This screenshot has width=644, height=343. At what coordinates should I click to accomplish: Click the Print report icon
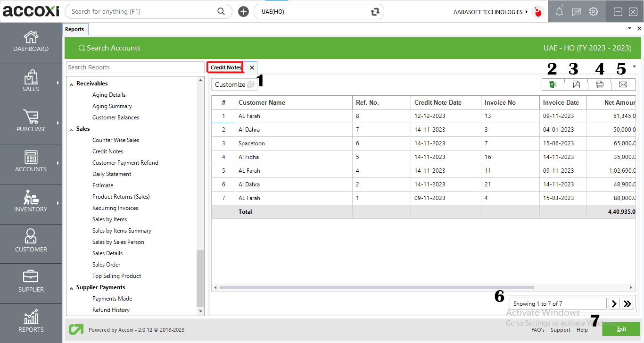(x=599, y=84)
